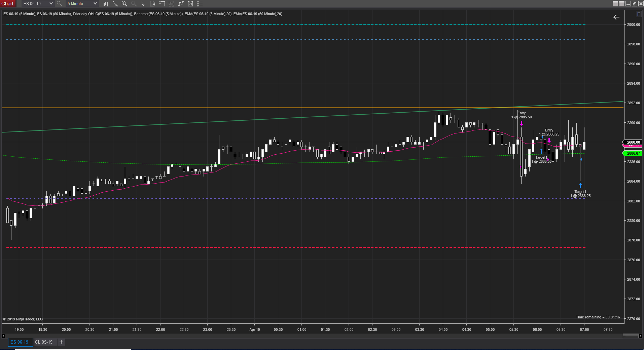The height and width of the screenshot is (350, 644).
Task: Click the horizontal scrollbar left arrow
Action: pos(3,336)
